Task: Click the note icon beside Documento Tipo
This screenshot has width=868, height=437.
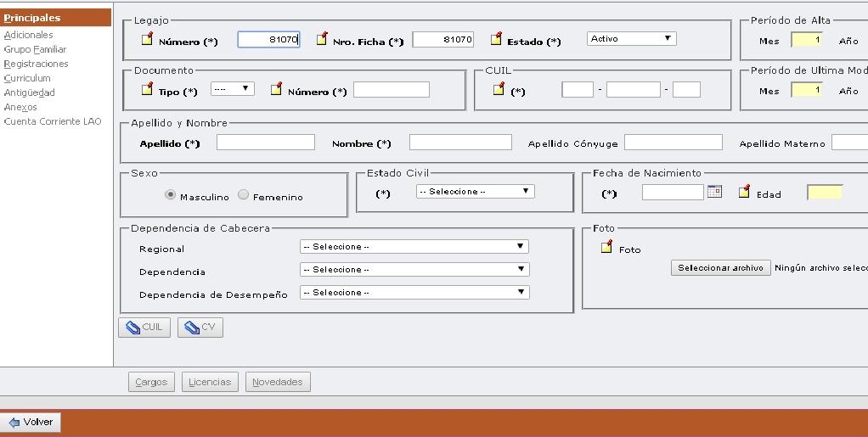Action: [x=148, y=89]
